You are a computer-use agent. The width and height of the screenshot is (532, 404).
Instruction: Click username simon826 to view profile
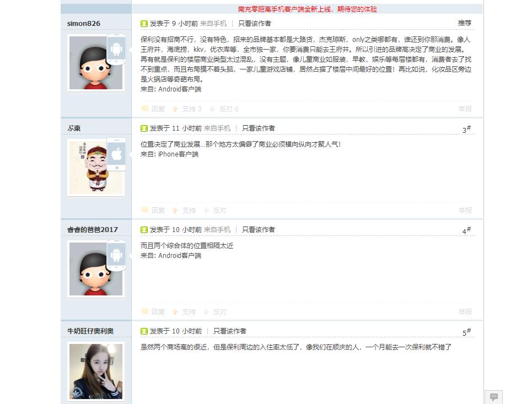coord(83,24)
